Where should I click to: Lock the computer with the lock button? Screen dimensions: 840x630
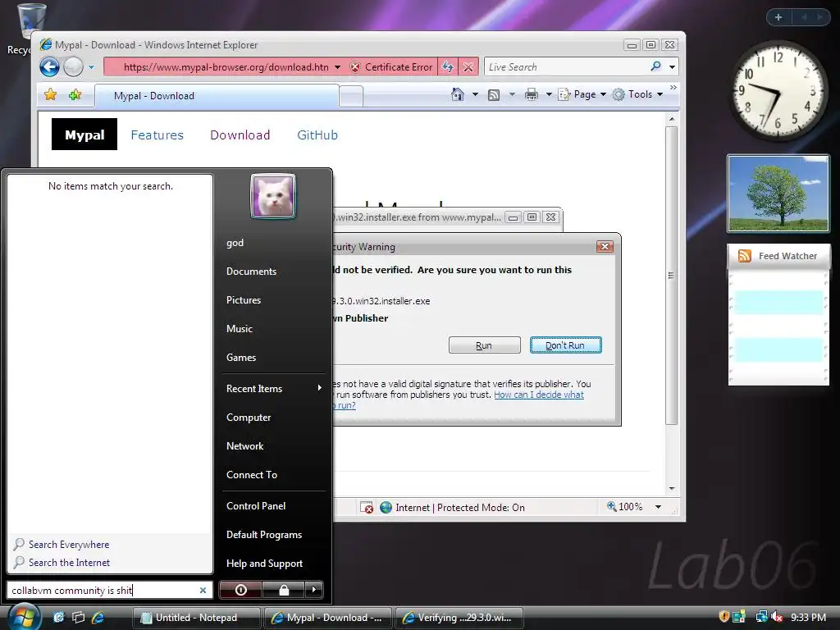click(x=283, y=590)
